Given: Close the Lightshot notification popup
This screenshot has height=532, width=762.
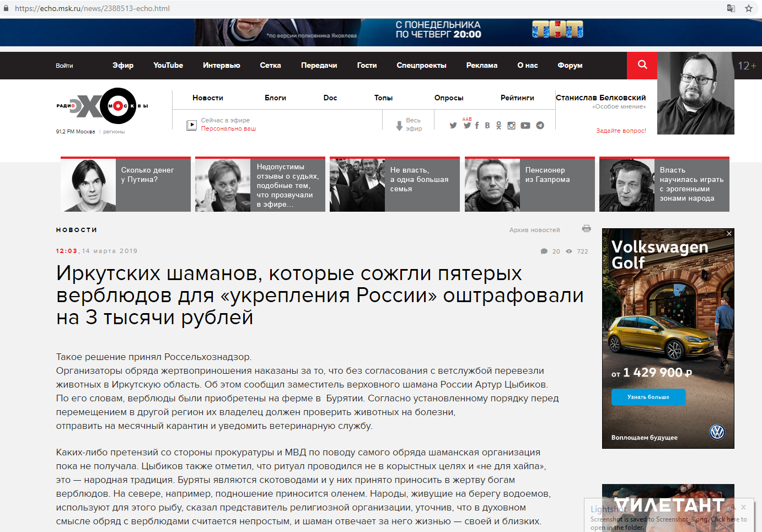Looking at the screenshot, I should pyautogui.click(x=743, y=507).
